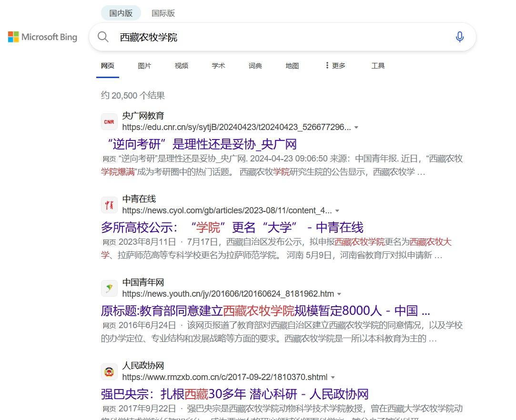This screenshot has height=420, width=516.
Task: Click snippet mentioning 2024-04-23 09:06:50
Action: coord(282,165)
